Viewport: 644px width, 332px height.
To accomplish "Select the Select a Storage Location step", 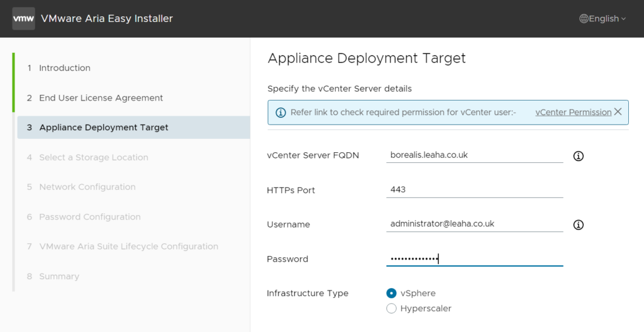I will [x=133, y=157].
